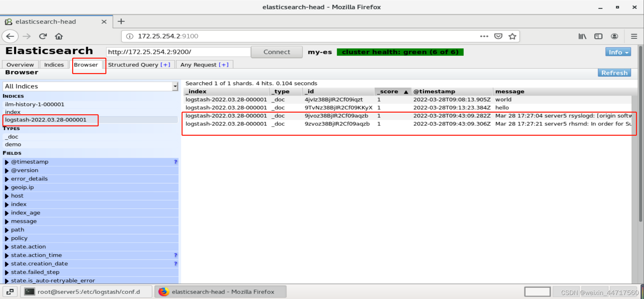Switch to the Indices tab
The width and height of the screenshot is (644, 299).
point(54,65)
